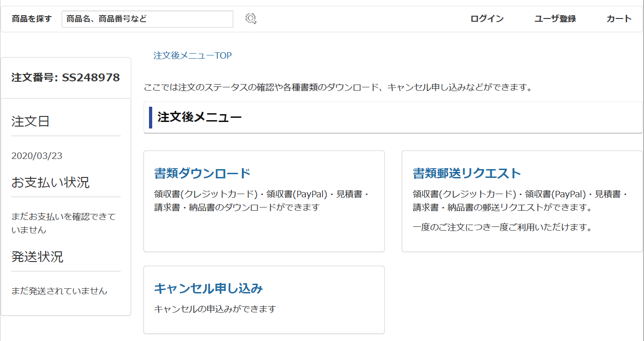Viewport: 644px width, 341px height.
Task: Select ユーザ登録 to register a user
Action: 554,19
